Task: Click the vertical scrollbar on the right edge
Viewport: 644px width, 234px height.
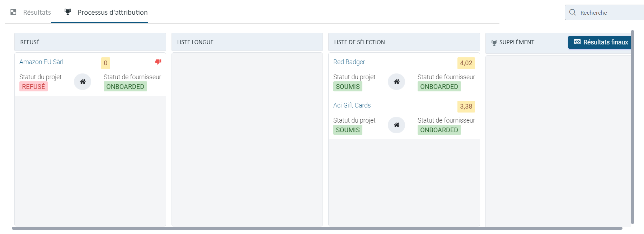Action: 633,127
